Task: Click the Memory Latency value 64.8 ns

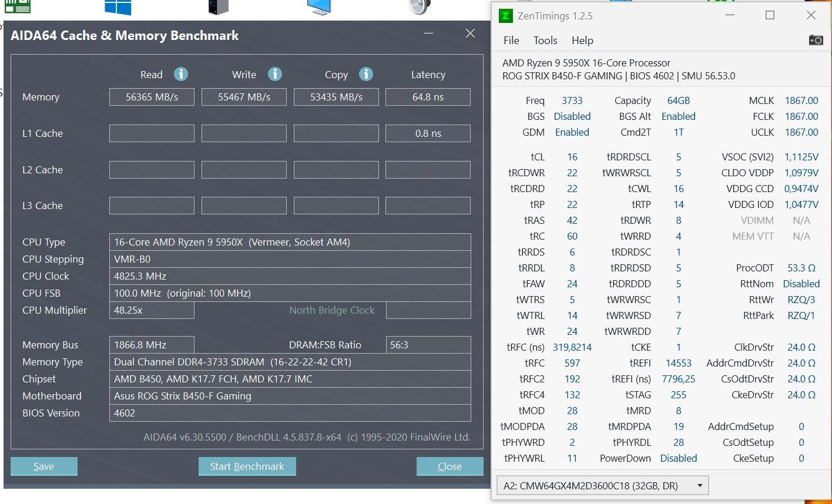Action: pyautogui.click(x=428, y=97)
